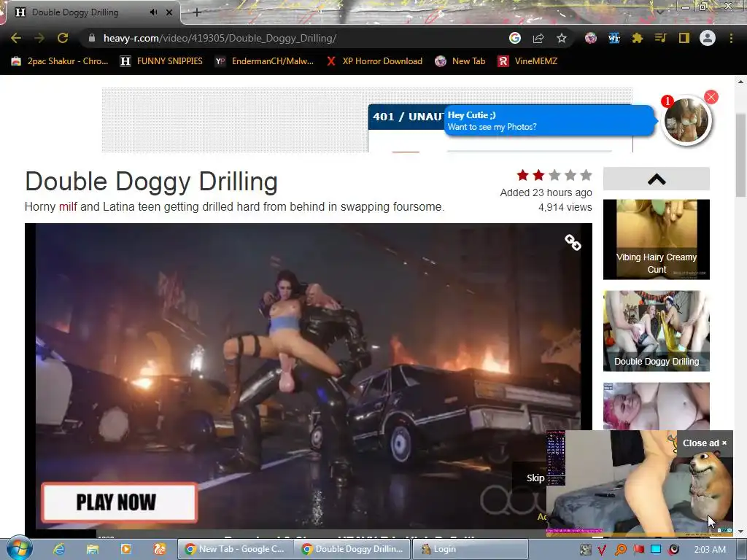The image size is (747, 560).
Task: Open the Chrome profile avatar menu
Action: [x=708, y=38]
